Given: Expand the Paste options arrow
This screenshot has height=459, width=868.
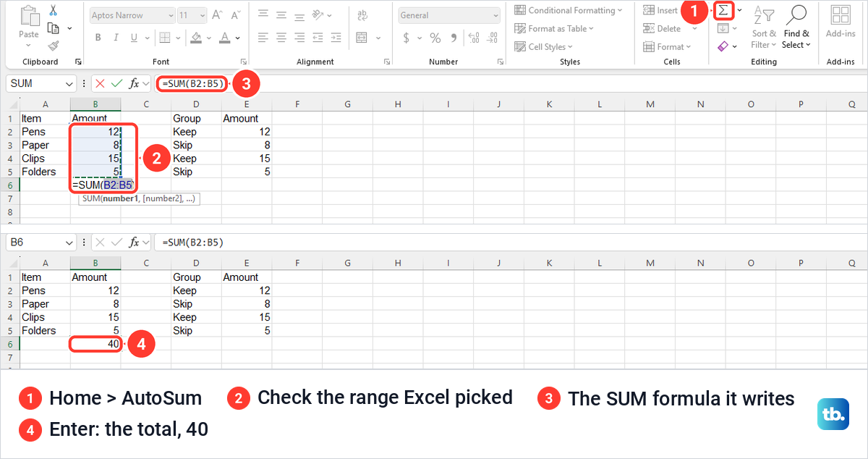Looking at the screenshot, I should coord(28,45).
